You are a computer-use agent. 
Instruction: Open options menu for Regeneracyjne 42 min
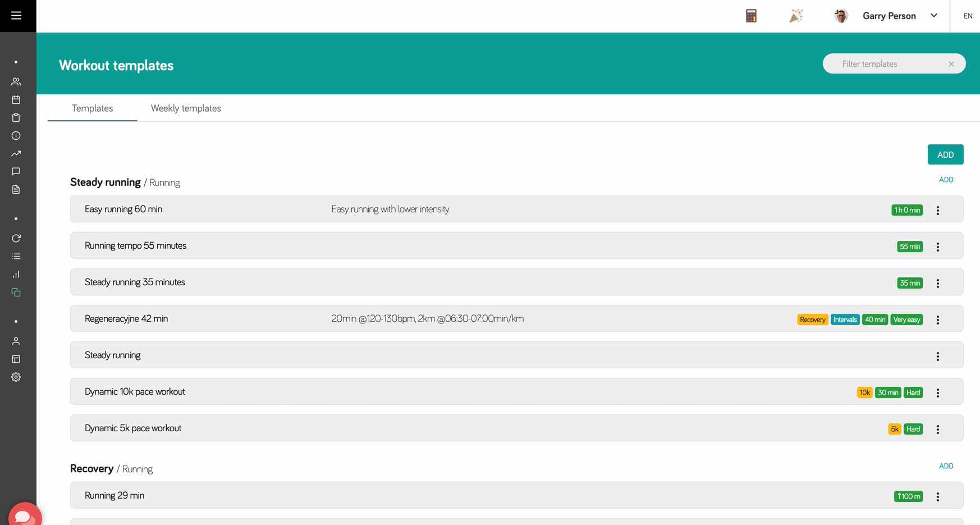pyautogui.click(x=937, y=319)
